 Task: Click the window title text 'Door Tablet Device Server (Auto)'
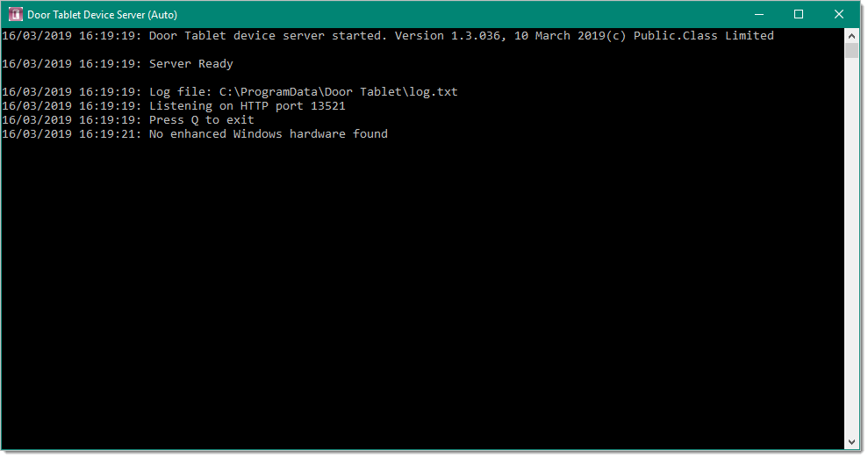(x=103, y=15)
